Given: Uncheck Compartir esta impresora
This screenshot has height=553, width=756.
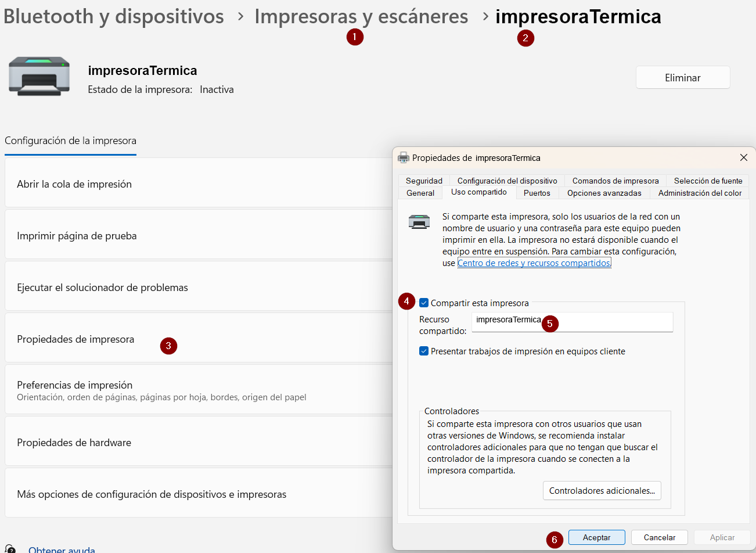Looking at the screenshot, I should [423, 303].
